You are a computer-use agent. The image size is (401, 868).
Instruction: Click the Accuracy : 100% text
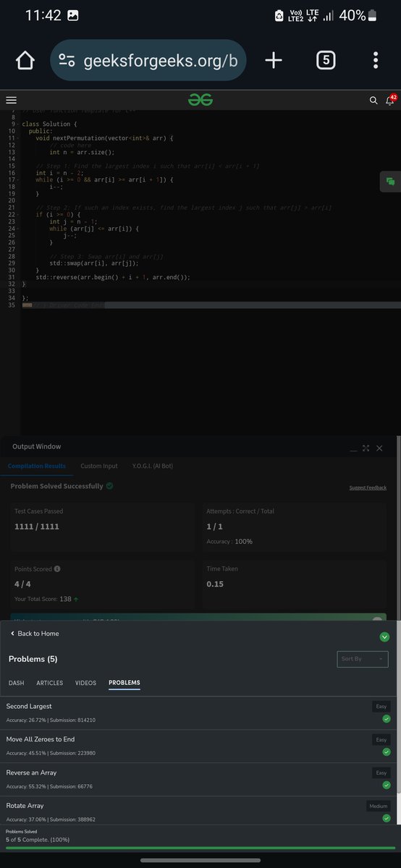[229, 542]
